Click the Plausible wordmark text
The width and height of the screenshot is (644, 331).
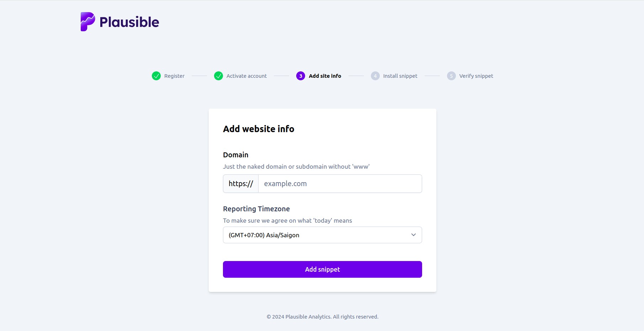(x=129, y=22)
